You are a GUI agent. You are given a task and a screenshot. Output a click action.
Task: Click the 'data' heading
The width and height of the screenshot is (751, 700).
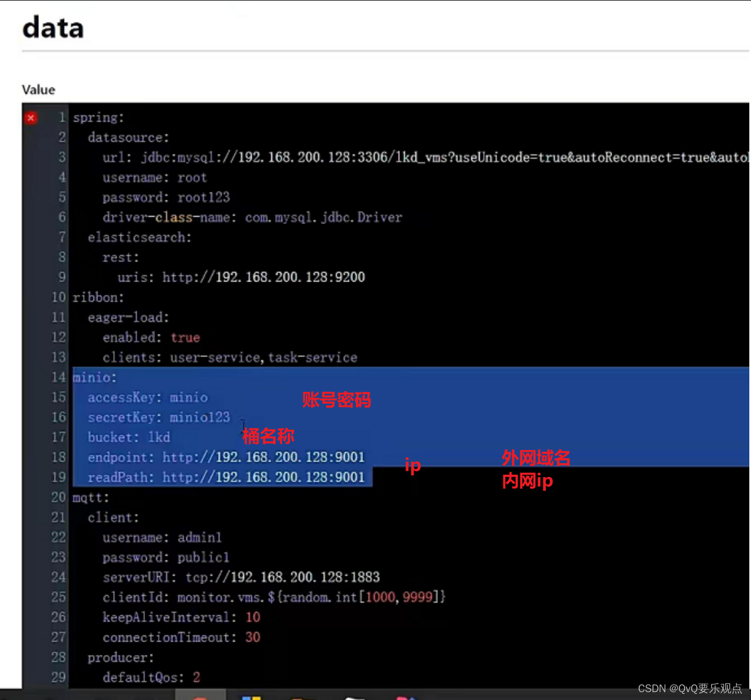click(x=53, y=27)
